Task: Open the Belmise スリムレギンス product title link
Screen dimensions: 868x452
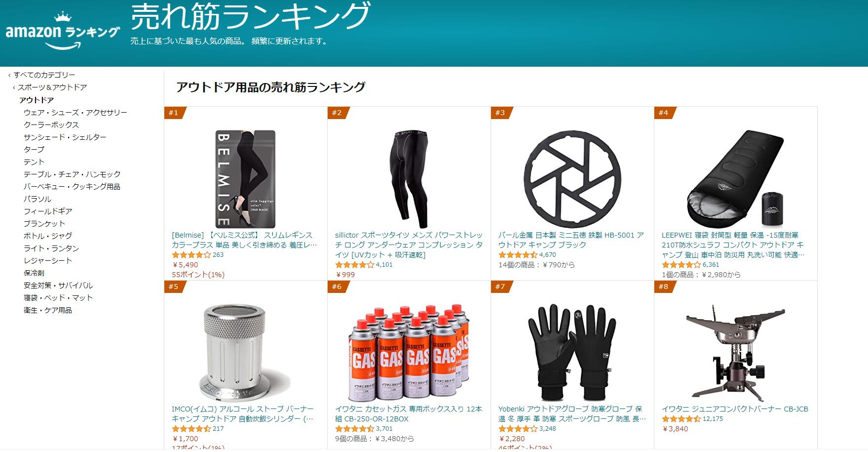Action: 244,240
